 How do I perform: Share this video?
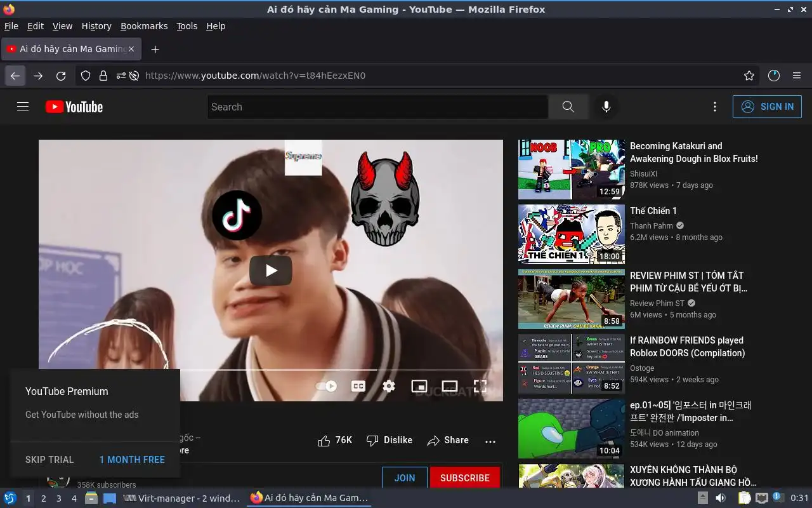[x=448, y=440]
